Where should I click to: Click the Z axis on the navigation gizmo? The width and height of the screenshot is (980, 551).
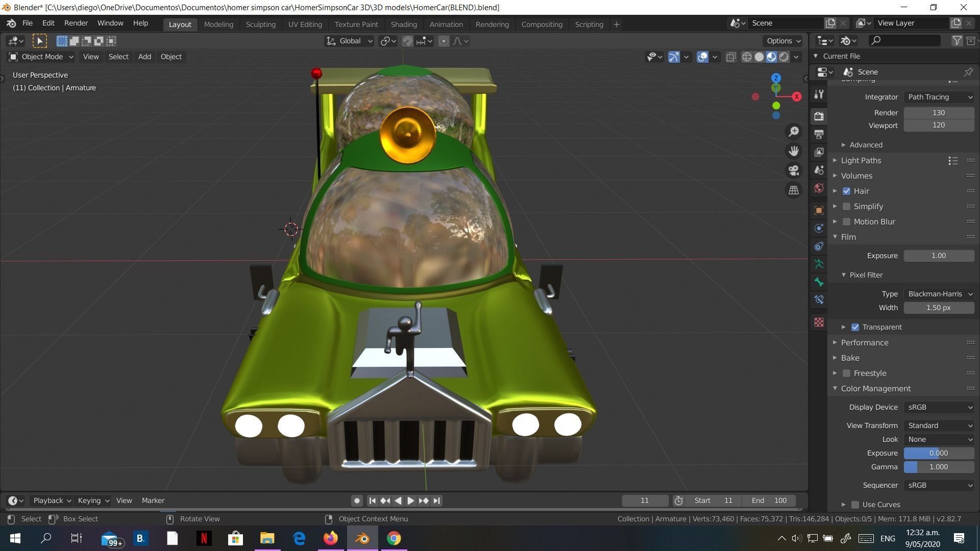[x=776, y=78]
